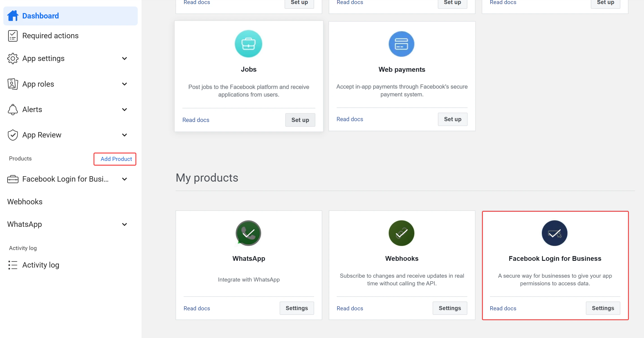Expand the App Review menu
This screenshot has height=338, width=644.
pos(125,135)
